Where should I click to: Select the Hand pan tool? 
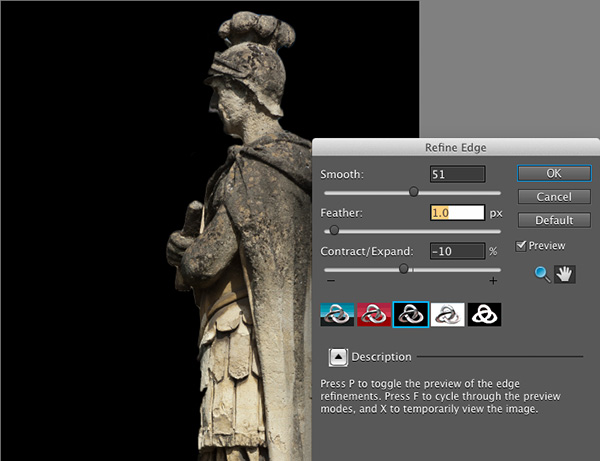(564, 274)
